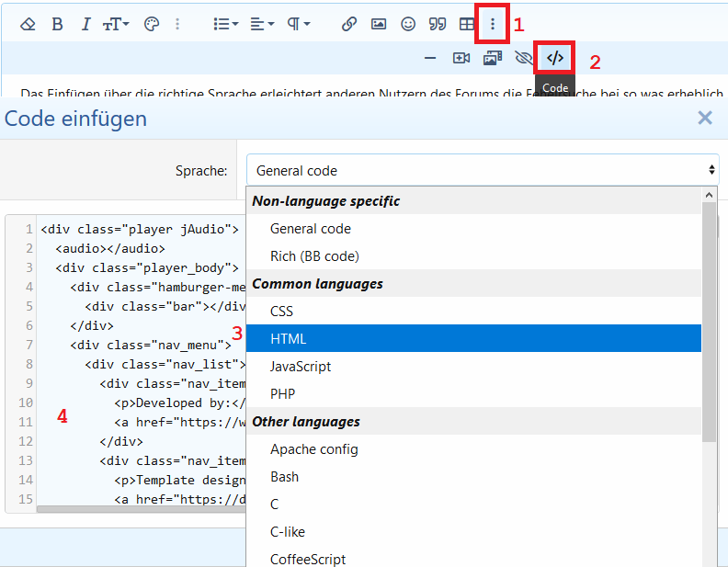Screen dimensions: 728x567
Task: Insert spoiler with crossed-eye icon
Action: (x=524, y=58)
